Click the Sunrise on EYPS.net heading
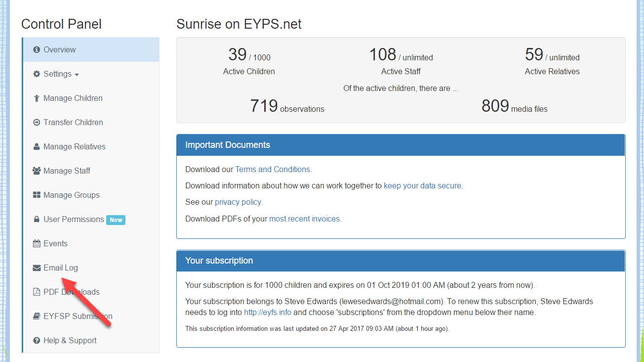The image size is (644, 362). click(x=239, y=24)
